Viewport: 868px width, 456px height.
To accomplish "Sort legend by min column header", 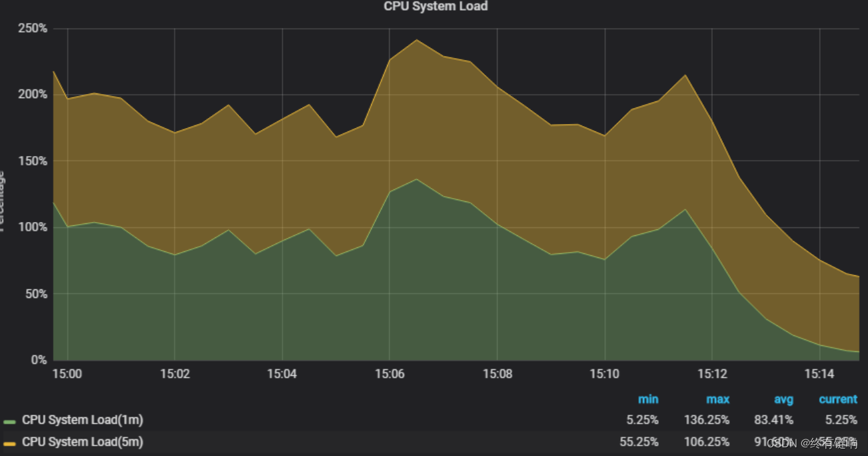I will [x=648, y=399].
